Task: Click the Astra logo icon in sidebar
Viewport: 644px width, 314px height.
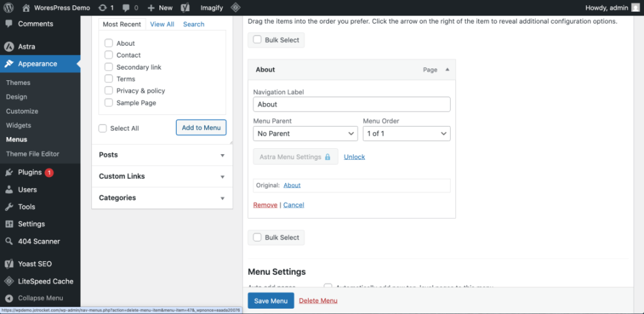Action: pos(8,46)
